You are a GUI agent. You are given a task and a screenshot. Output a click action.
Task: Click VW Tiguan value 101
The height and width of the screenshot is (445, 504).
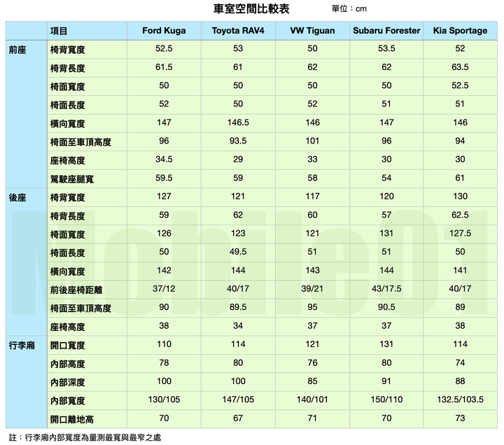pyautogui.click(x=312, y=141)
